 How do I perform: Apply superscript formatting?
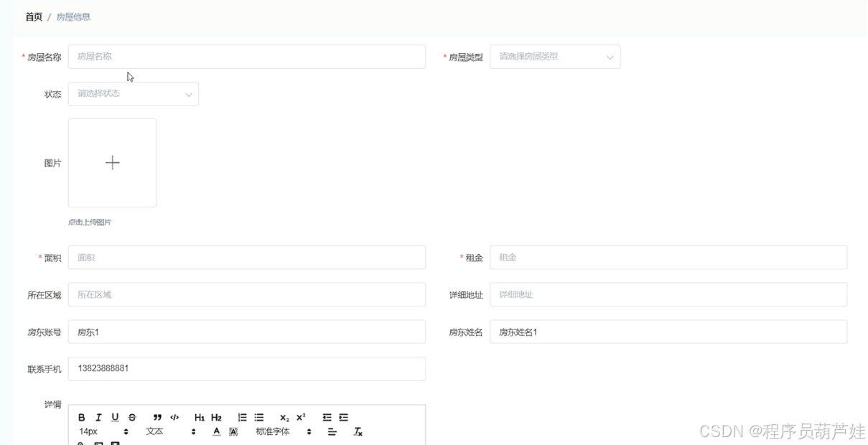click(x=301, y=418)
